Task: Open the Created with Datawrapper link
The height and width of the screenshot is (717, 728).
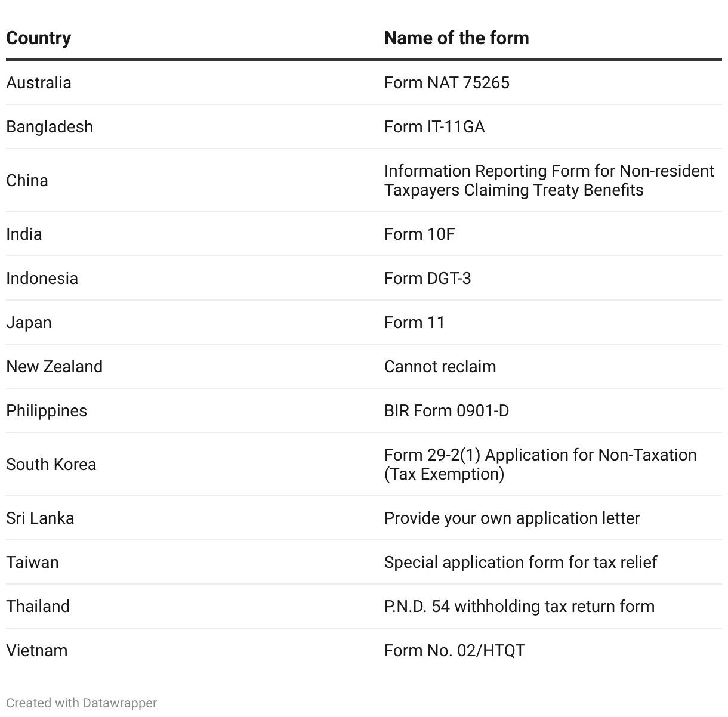Action: (82, 703)
